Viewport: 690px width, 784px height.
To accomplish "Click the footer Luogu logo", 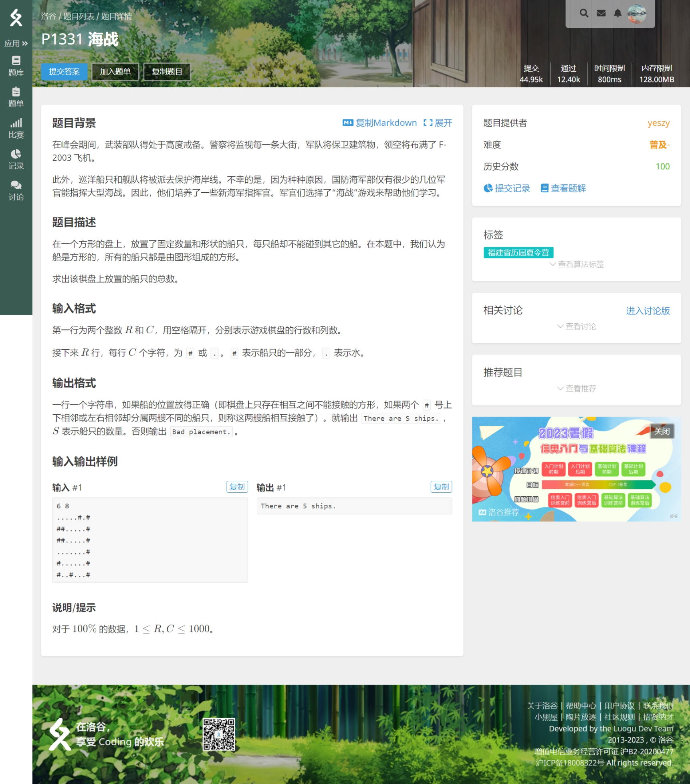I will tap(60, 734).
